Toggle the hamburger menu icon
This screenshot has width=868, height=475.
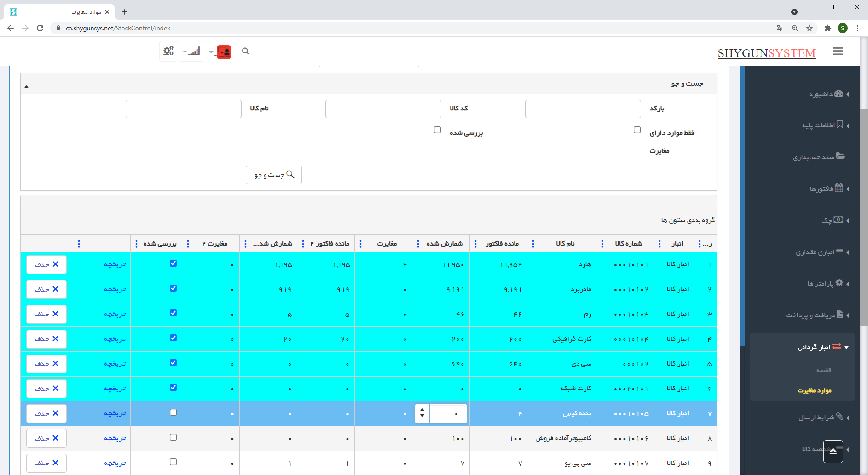click(x=838, y=52)
